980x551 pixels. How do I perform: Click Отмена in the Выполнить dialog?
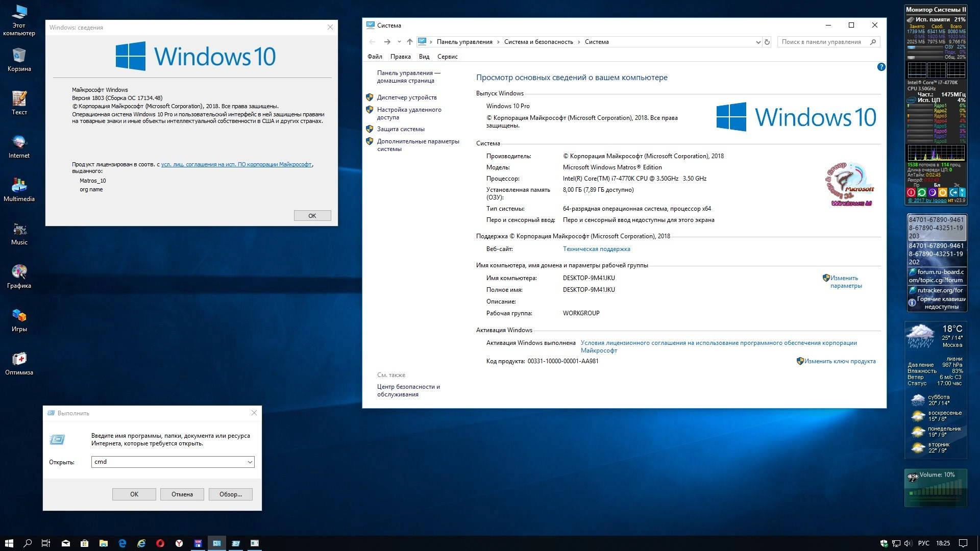(182, 494)
